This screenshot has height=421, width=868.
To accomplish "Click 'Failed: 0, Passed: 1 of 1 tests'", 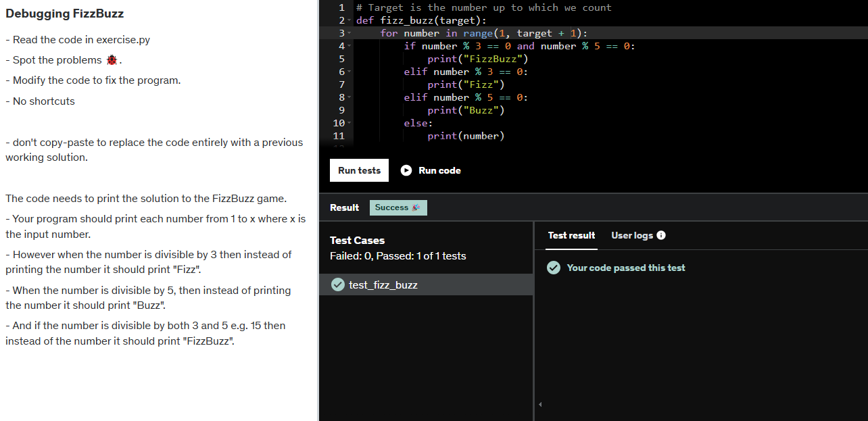I will 397,256.
